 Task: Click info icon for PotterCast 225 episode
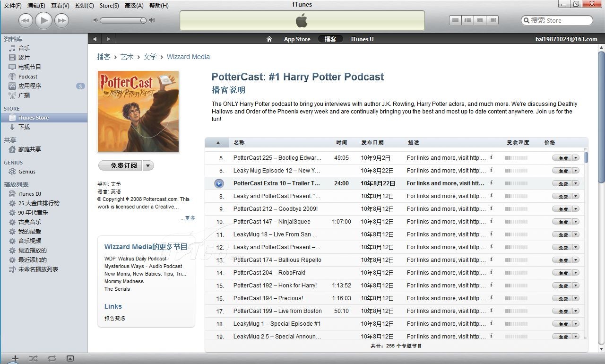491,157
